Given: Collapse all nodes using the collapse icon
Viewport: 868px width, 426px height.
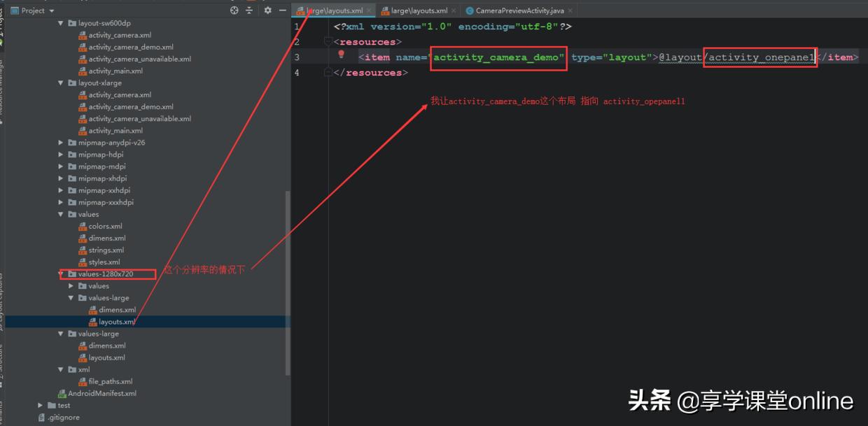Looking at the screenshot, I should pyautogui.click(x=250, y=10).
